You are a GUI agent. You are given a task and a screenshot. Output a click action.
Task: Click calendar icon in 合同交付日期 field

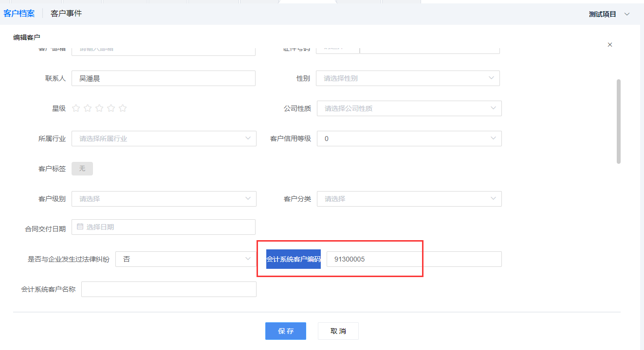[80, 227]
